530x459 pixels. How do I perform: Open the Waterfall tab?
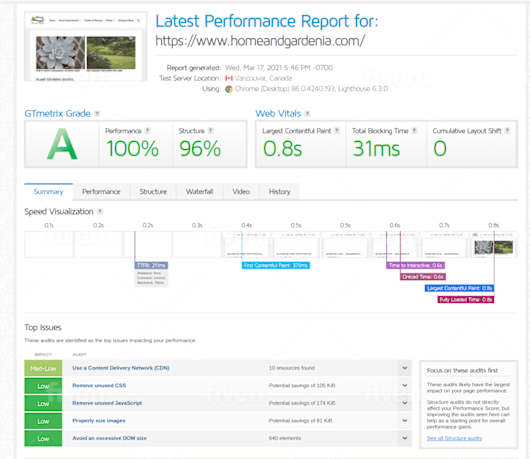coord(199,192)
